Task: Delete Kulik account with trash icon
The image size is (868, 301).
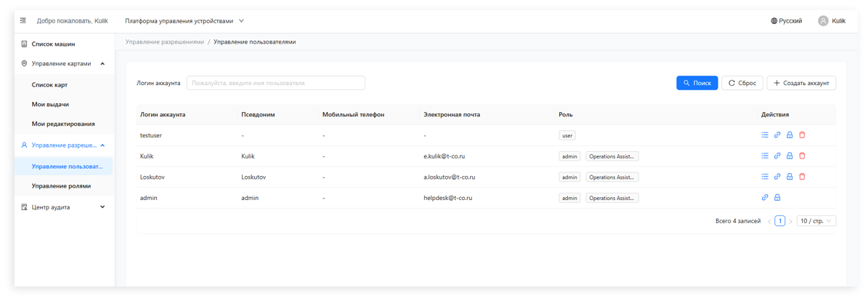Action: click(x=802, y=156)
